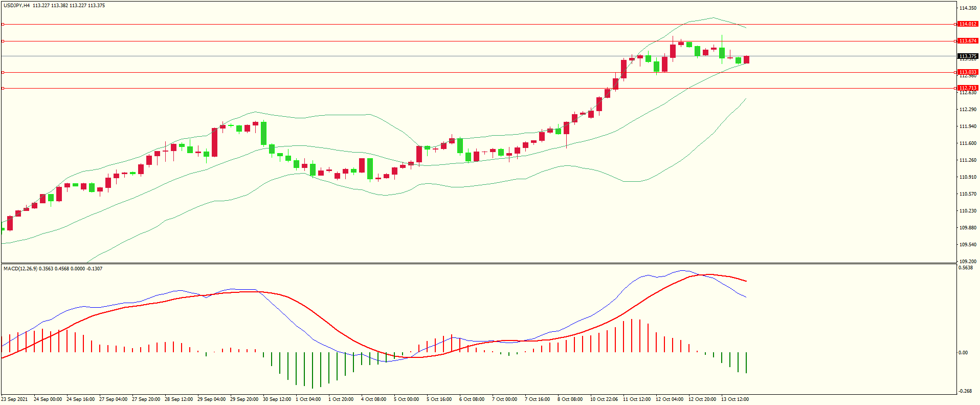Click right-end handle of the 112.713 line
The image size is (980, 405).
pyautogui.click(x=956, y=88)
